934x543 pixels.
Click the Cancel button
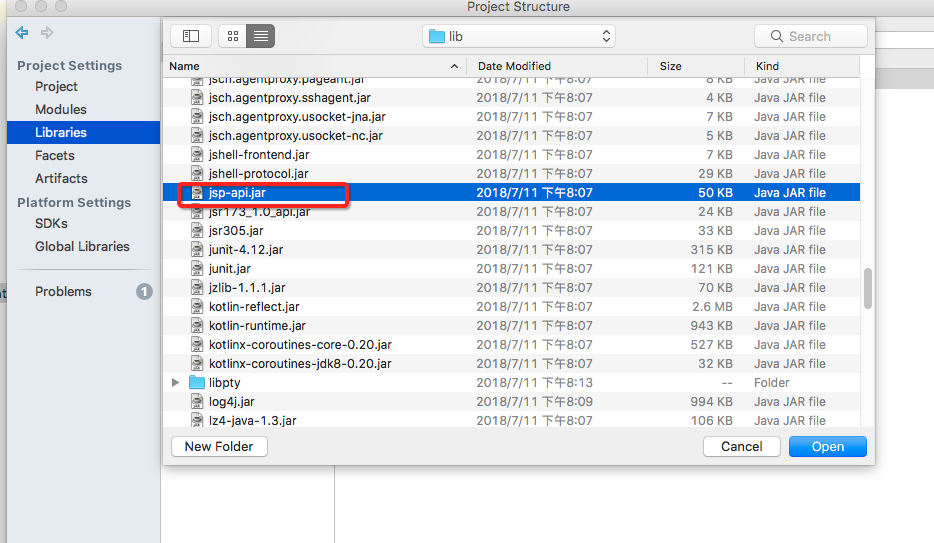pos(742,447)
